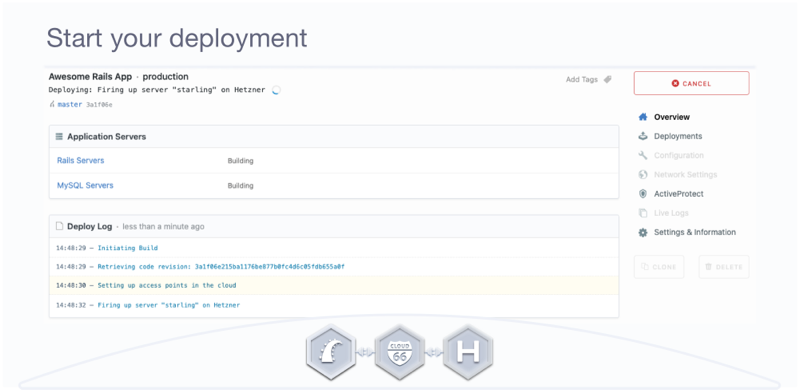This screenshot has width=800, height=390.
Task: Click the master branch link
Action: click(69, 105)
